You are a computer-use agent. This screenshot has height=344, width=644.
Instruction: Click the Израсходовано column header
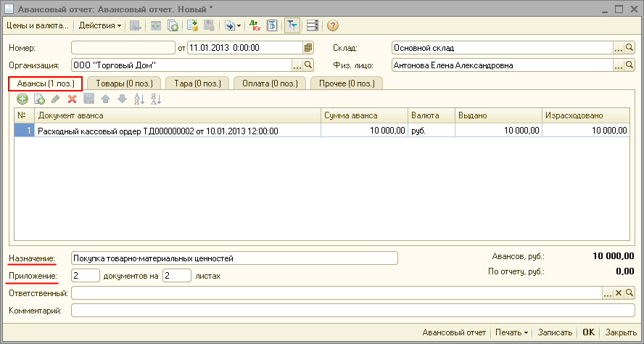[586, 115]
